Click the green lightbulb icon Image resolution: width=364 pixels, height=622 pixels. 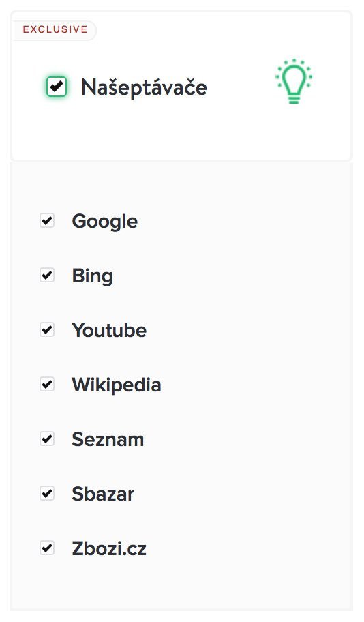point(294,81)
